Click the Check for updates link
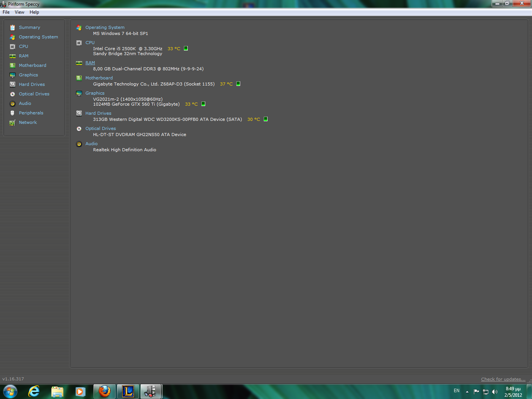This screenshot has height=399, width=532. pyautogui.click(x=503, y=379)
